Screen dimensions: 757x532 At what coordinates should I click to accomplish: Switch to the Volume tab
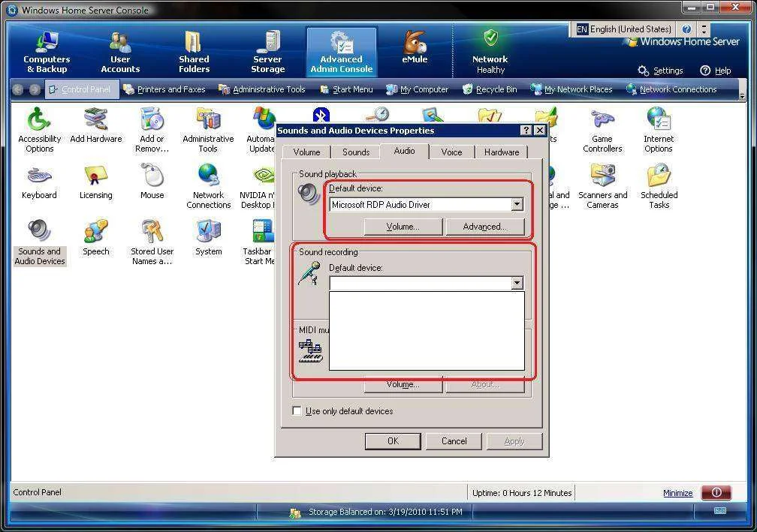coord(306,152)
